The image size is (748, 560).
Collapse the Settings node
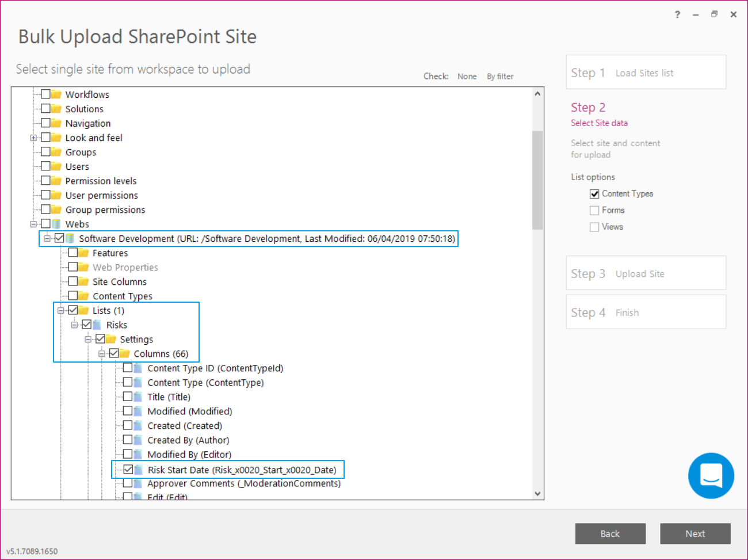click(88, 339)
